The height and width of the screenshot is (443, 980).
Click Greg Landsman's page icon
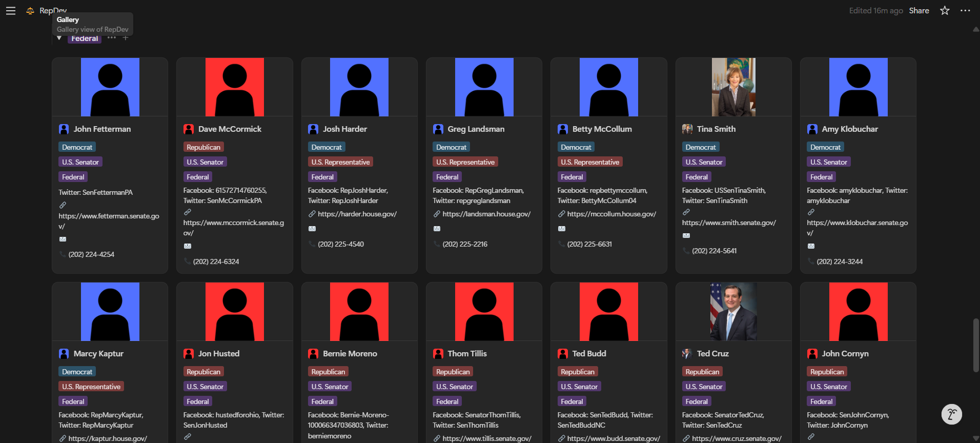(438, 129)
